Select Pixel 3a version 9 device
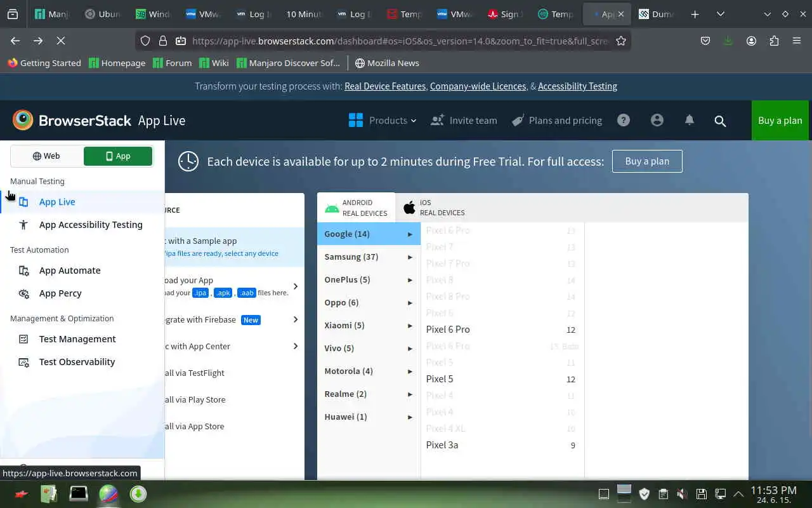The width and height of the screenshot is (812, 508). click(x=501, y=445)
